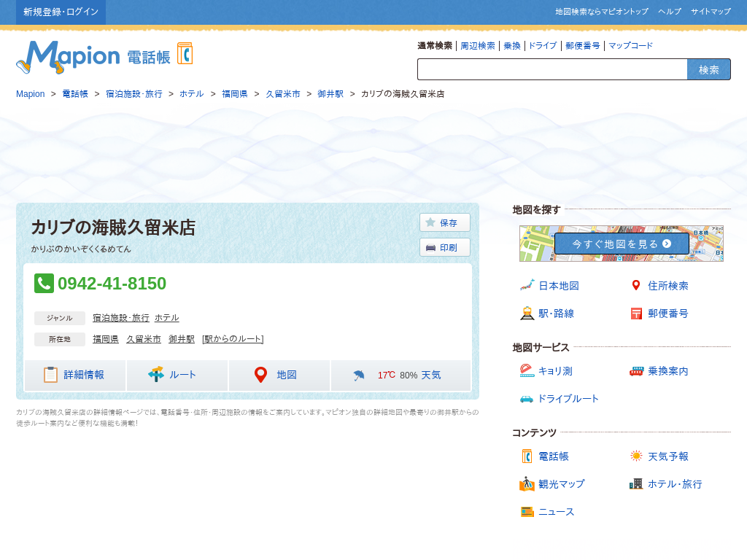Go to 福岡県 in the breadcrumb

tap(235, 94)
